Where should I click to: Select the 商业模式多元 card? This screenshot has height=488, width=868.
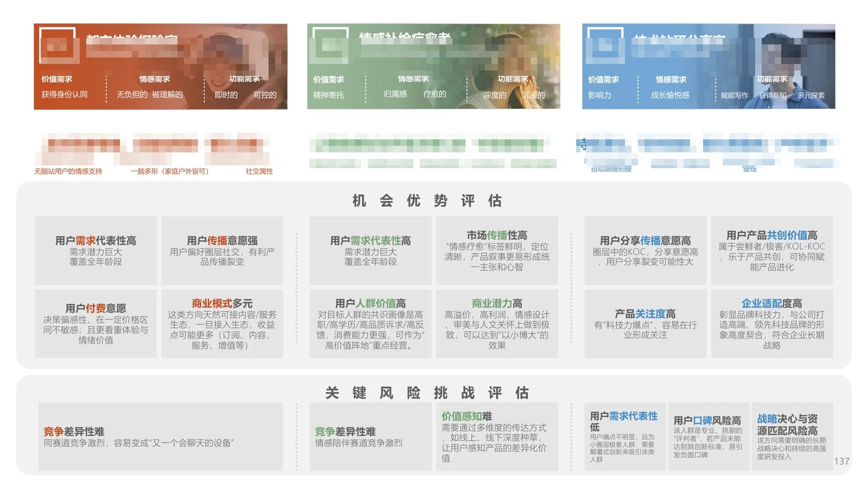[222, 324]
